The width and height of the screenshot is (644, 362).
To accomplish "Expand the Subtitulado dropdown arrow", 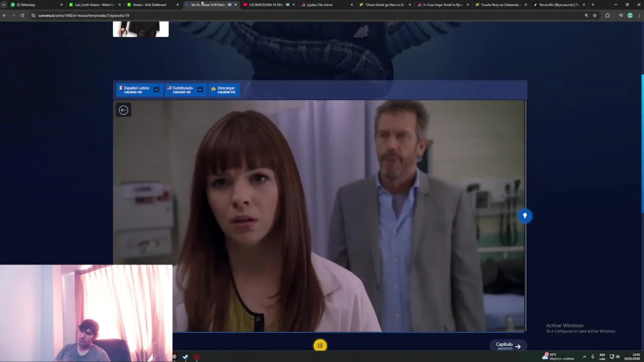I will 200,89.
